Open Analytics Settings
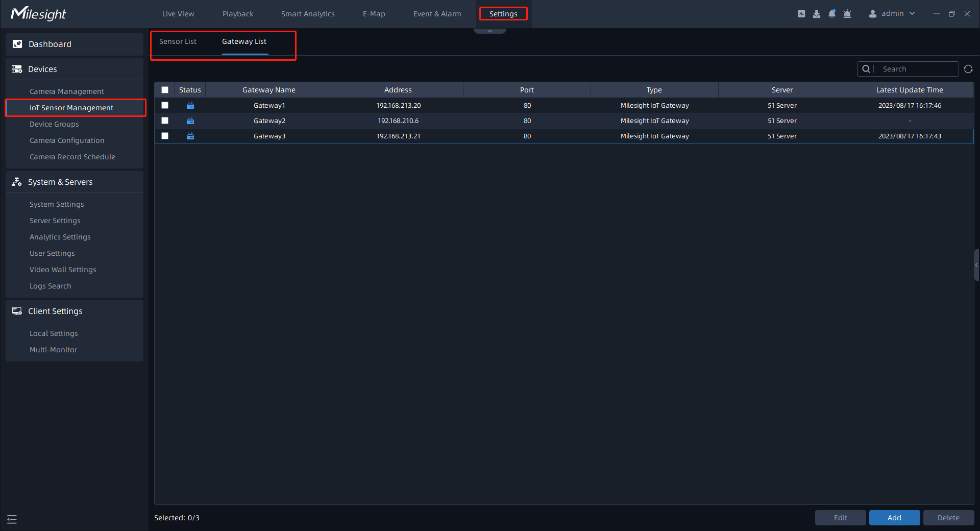This screenshot has height=531, width=980. (x=60, y=237)
